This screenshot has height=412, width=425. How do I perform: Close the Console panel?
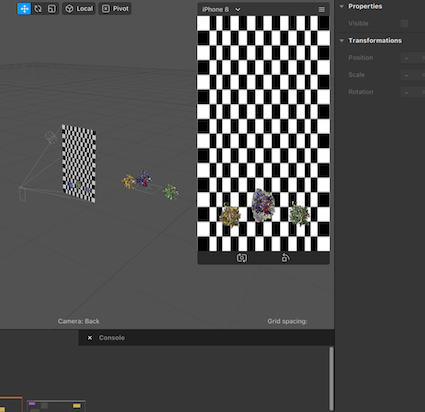click(x=90, y=338)
